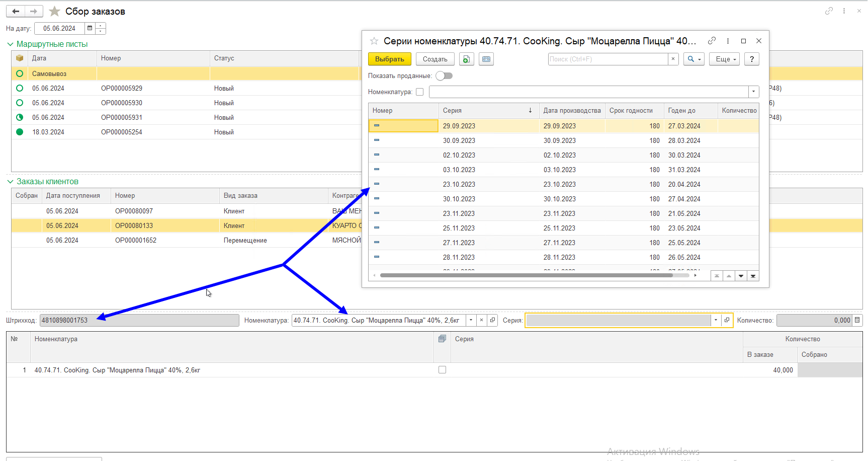The image size is (868, 461).
Task: Clear the Номенклатура field below the orders list
Action: [x=482, y=320]
